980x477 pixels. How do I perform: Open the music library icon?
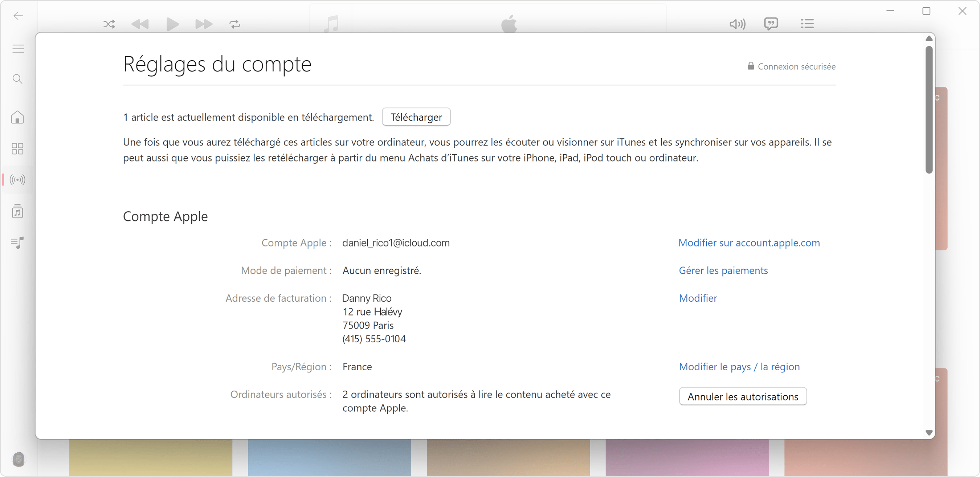pos(17,211)
